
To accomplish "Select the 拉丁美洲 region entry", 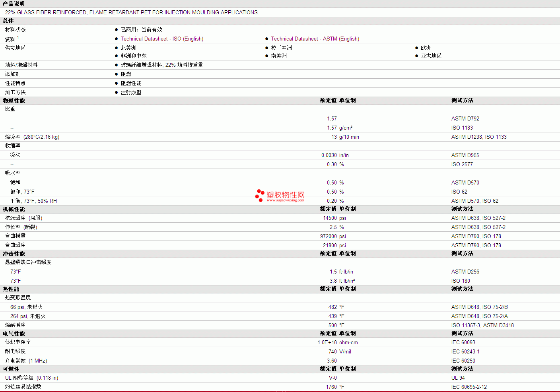I will (x=281, y=48).
